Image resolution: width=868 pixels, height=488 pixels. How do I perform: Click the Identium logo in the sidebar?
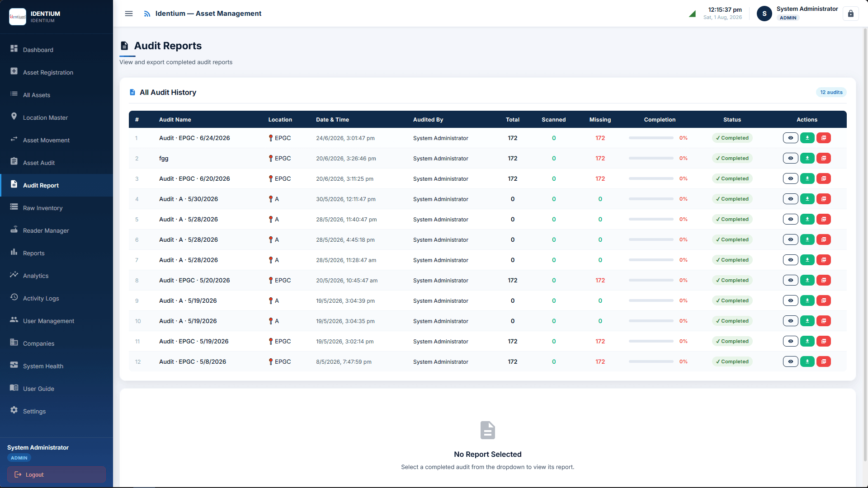coord(18,17)
